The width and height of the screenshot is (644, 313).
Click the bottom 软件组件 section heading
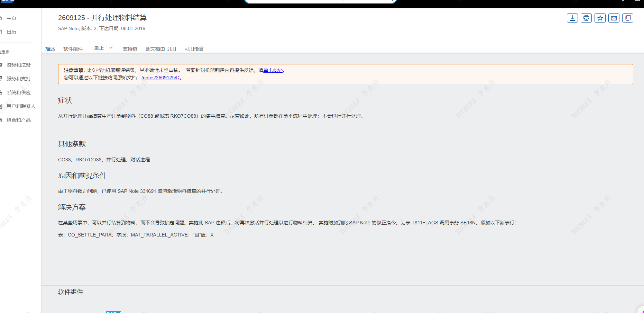pyautogui.click(x=71, y=292)
